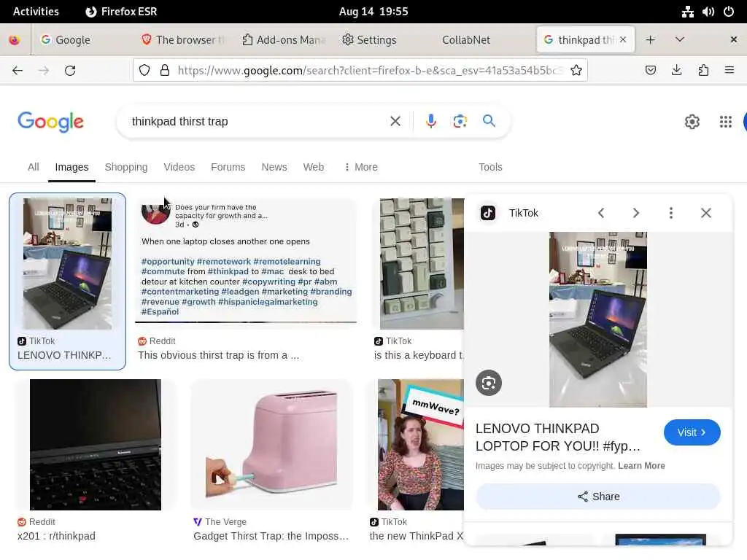Open Activities overview
The image size is (747, 560).
pyautogui.click(x=36, y=12)
